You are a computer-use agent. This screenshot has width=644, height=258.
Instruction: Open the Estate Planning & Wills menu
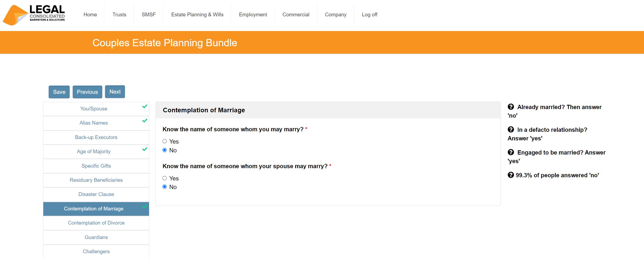pyautogui.click(x=197, y=15)
